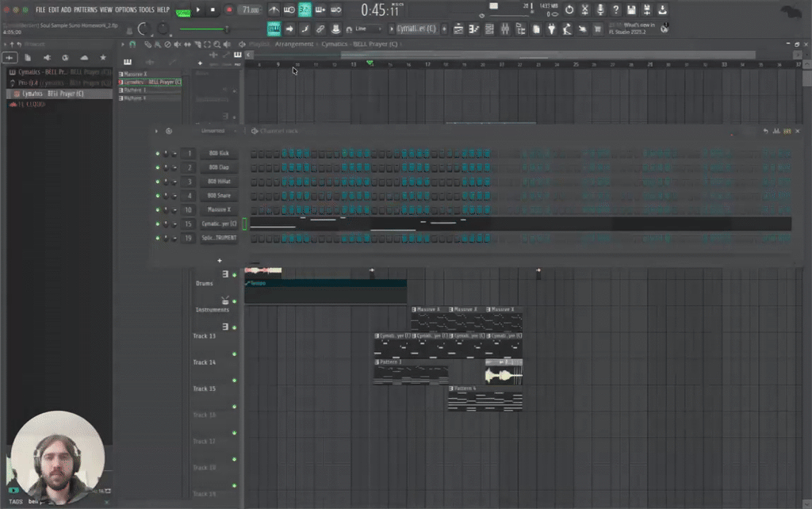Screen dimensions: 812x509
Task: Click the browser cloud tab
Action: 84,57
